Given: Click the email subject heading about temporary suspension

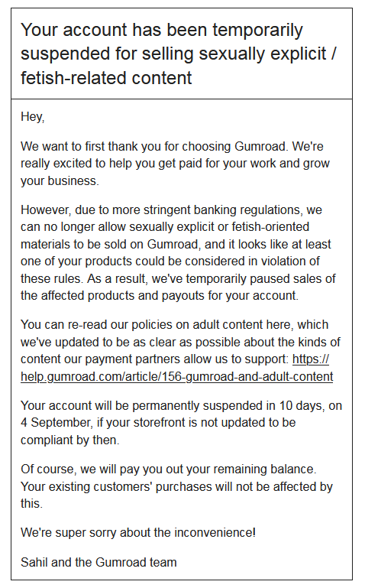Looking at the screenshot, I should coord(179,54).
